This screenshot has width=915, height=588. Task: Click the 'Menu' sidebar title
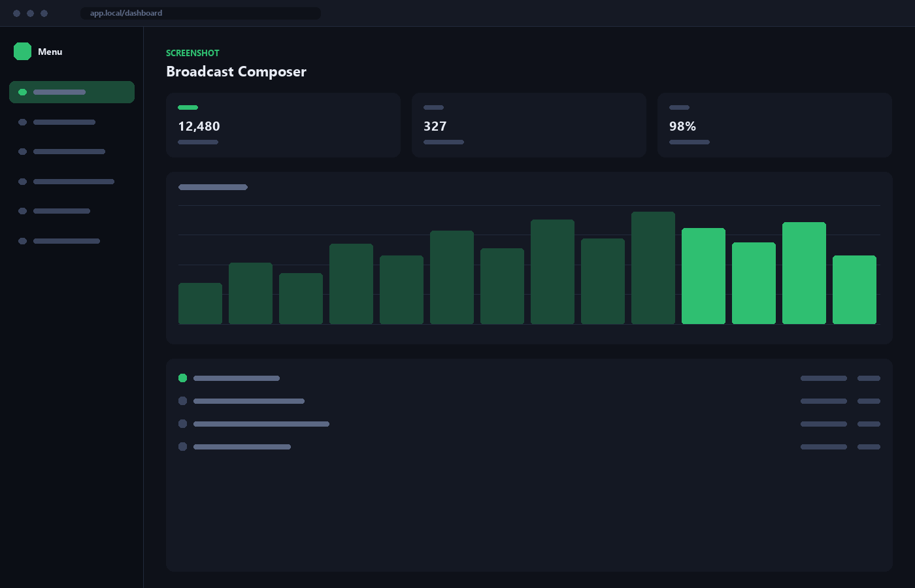[50, 52]
